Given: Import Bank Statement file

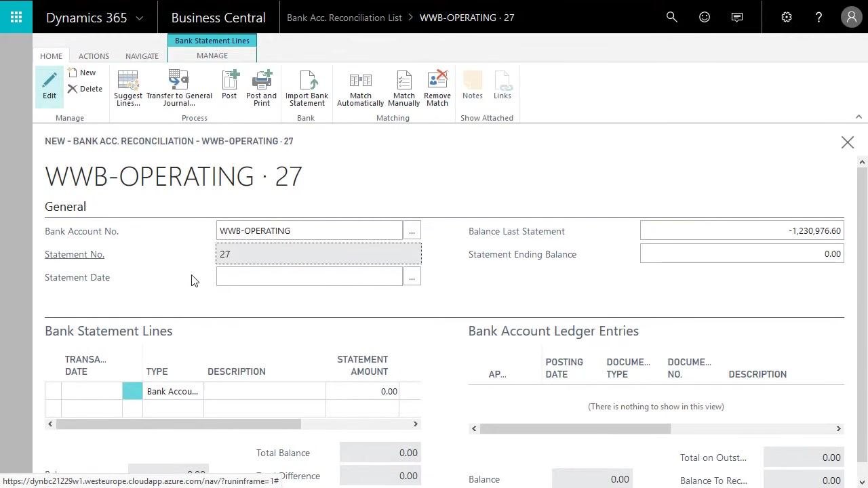Looking at the screenshot, I should [x=307, y=88].
